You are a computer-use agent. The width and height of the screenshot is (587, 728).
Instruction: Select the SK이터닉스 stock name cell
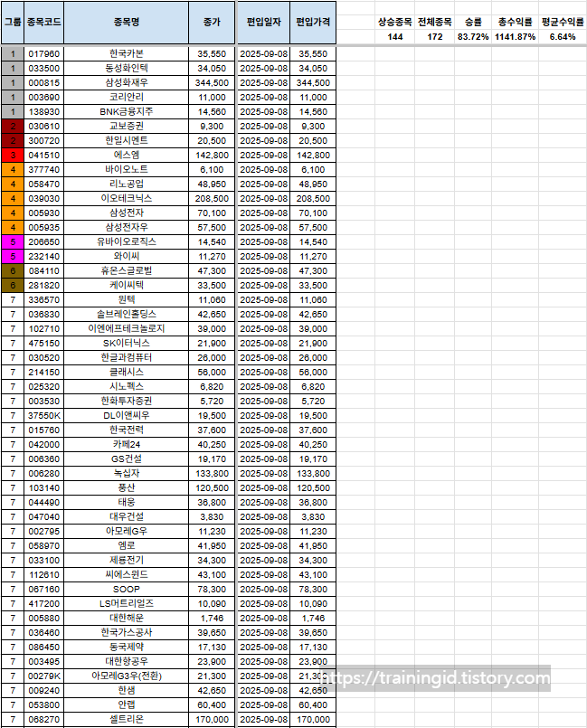127,343
